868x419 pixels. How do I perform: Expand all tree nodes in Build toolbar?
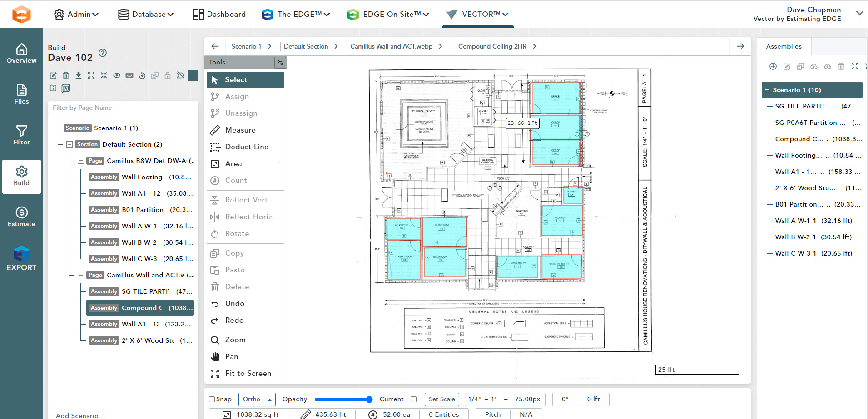91,75
